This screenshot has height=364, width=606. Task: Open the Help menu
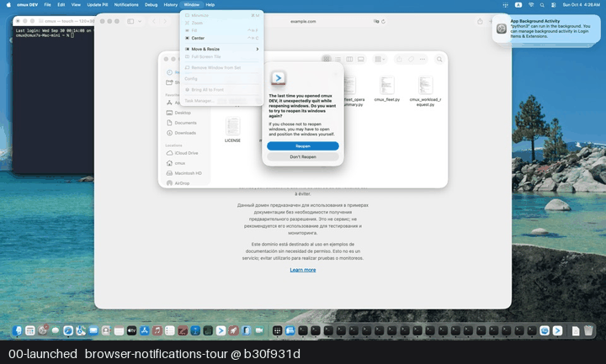pos(210,5)
